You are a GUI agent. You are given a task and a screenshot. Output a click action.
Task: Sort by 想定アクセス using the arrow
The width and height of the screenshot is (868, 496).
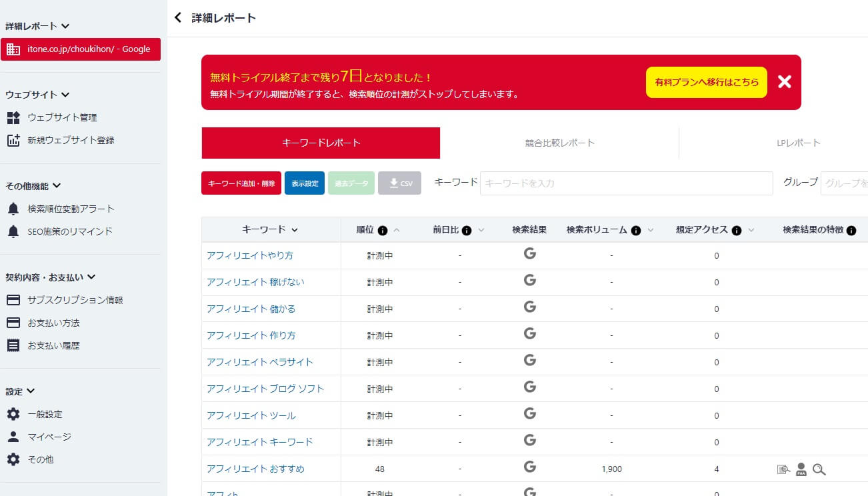[751, 230]
